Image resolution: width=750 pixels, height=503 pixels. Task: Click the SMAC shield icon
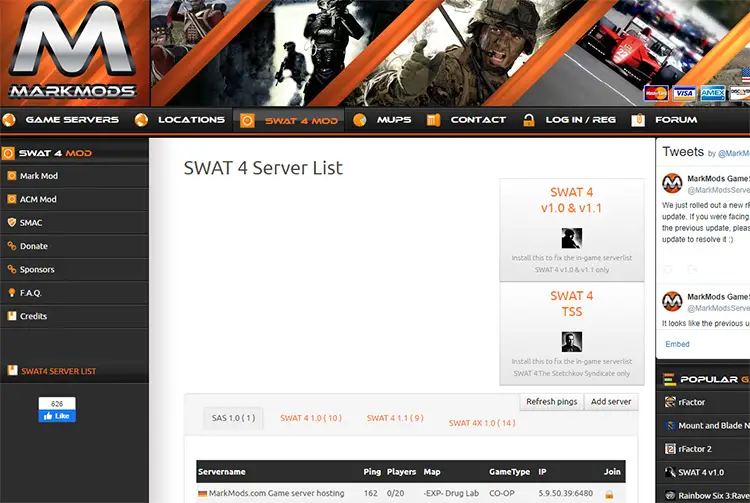point(12,223)
